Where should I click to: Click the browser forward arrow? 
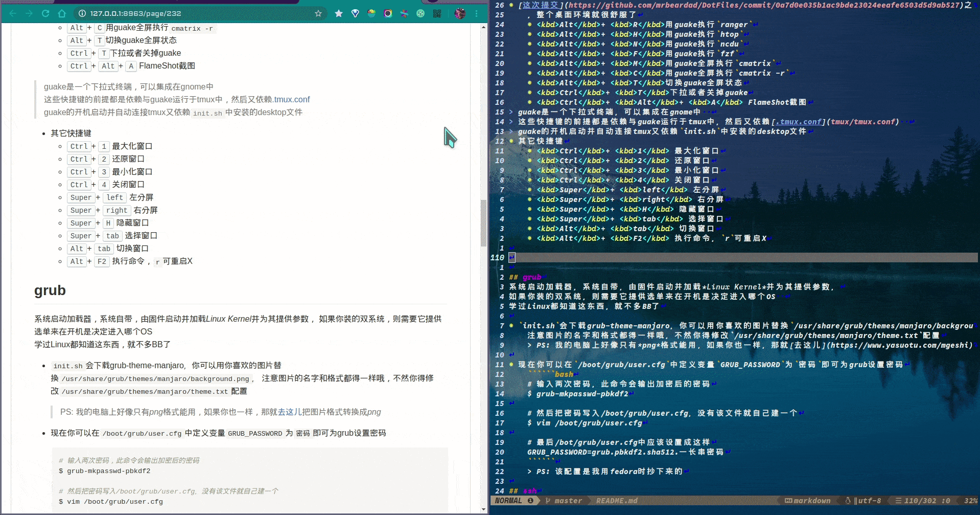pos(29,13)
